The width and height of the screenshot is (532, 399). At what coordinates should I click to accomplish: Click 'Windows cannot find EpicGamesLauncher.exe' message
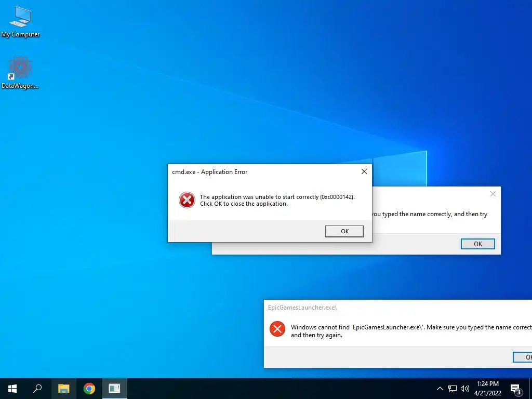coord(411,331)
